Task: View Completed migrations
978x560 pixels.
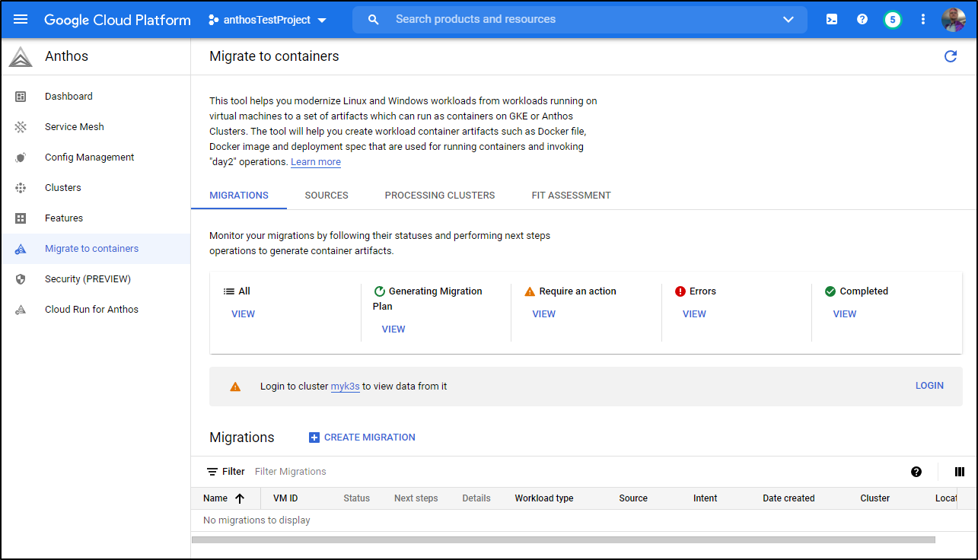Action: coord(845,314)
